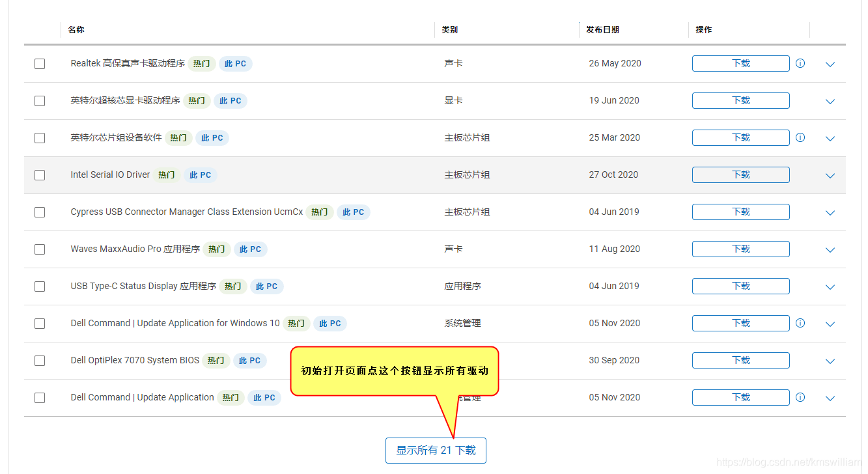Screen dimensions: 868x474
Task: Click Dell OptiPlex 7070 System BIOS name
Action: coord(135,360)
